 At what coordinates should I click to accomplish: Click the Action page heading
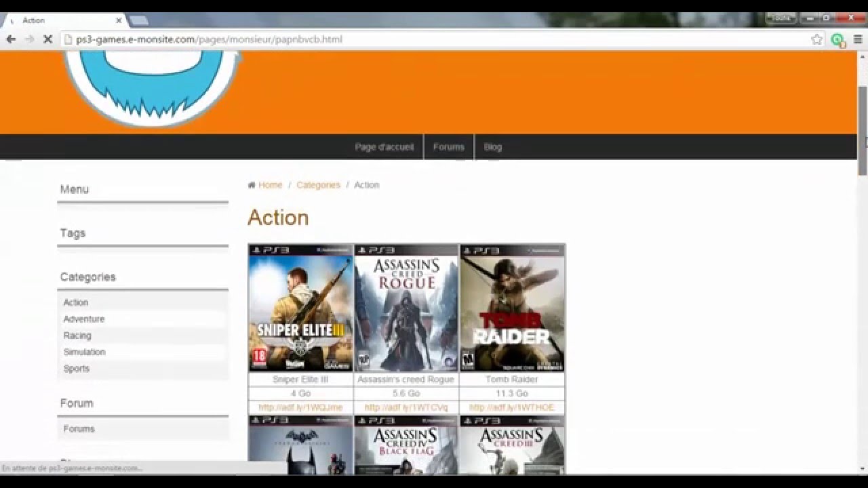[278, 218]
